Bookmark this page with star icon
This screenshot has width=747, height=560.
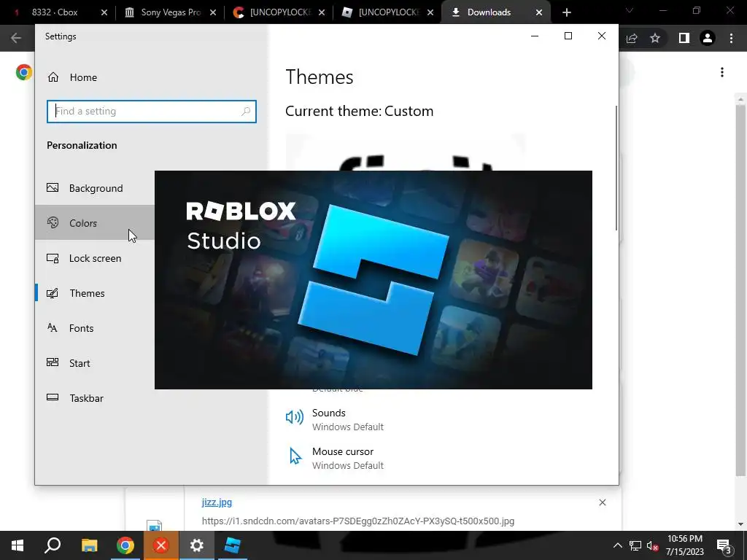pos(655,38)
